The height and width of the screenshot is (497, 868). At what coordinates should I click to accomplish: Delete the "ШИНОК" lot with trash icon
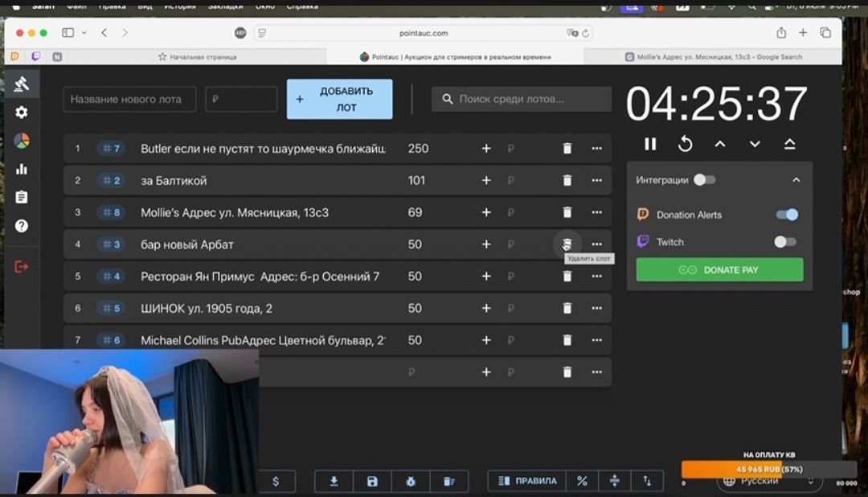(567, 308)
